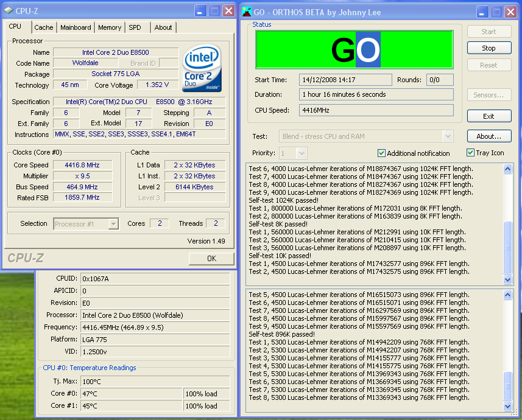
Task: Open the Processor #1 selection dropdown
Action: click(113, 224)
